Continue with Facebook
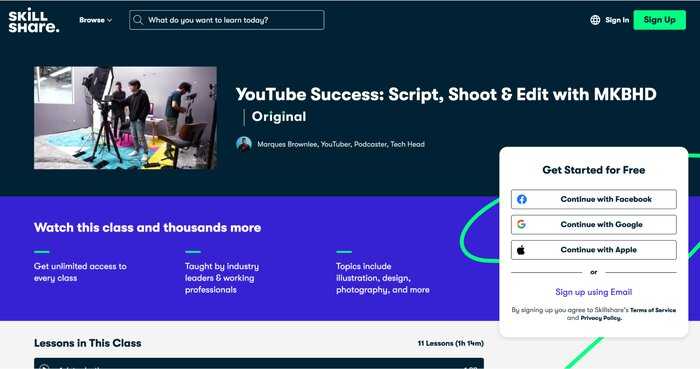 594,199
